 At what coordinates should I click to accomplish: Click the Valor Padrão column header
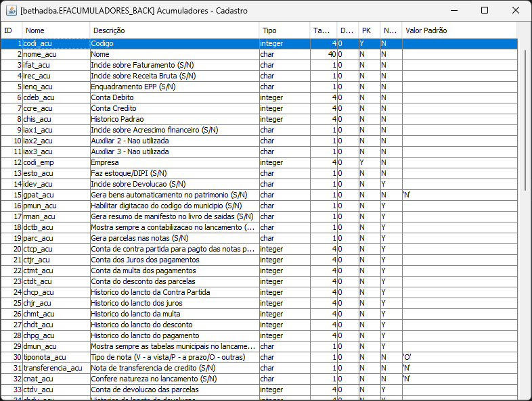click(460, 30)
